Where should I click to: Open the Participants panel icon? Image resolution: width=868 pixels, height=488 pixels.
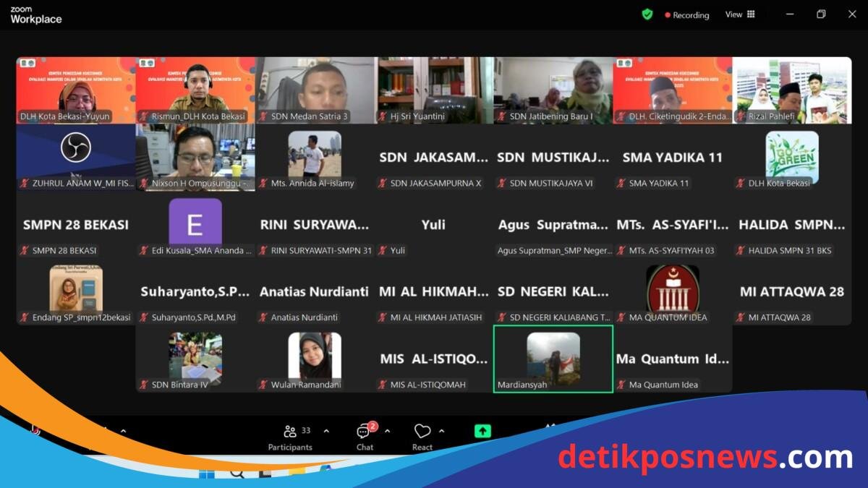pyautogui.click(x=291, y=432)
